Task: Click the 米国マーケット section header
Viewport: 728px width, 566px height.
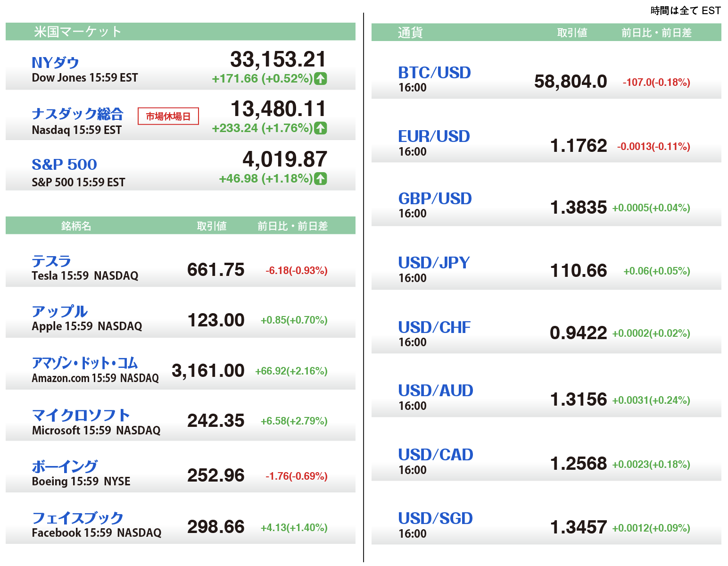Action: 78,32
